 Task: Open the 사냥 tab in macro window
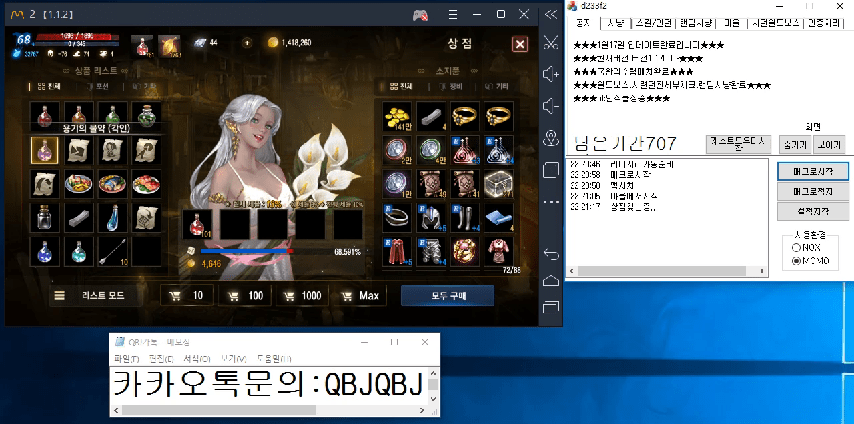(x=615, y=23)
